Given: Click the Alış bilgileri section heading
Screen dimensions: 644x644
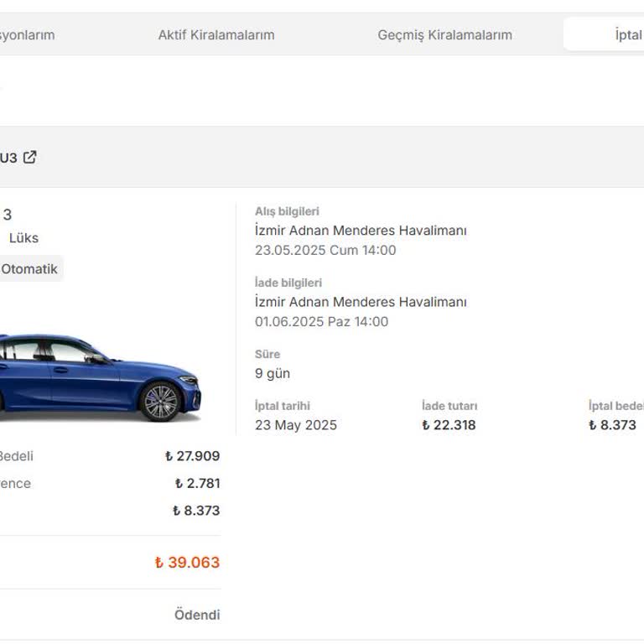Looking at the screenshot, I should pyautogui.click(x=287, y=211).
